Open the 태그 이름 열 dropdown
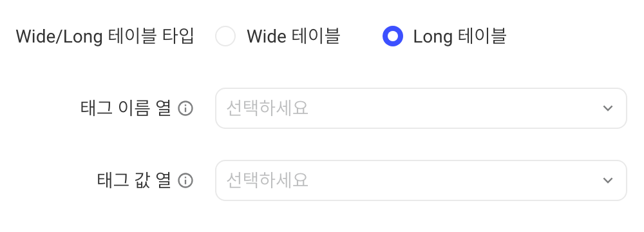Viewport: 644px width, 232px height. (421, 108)
